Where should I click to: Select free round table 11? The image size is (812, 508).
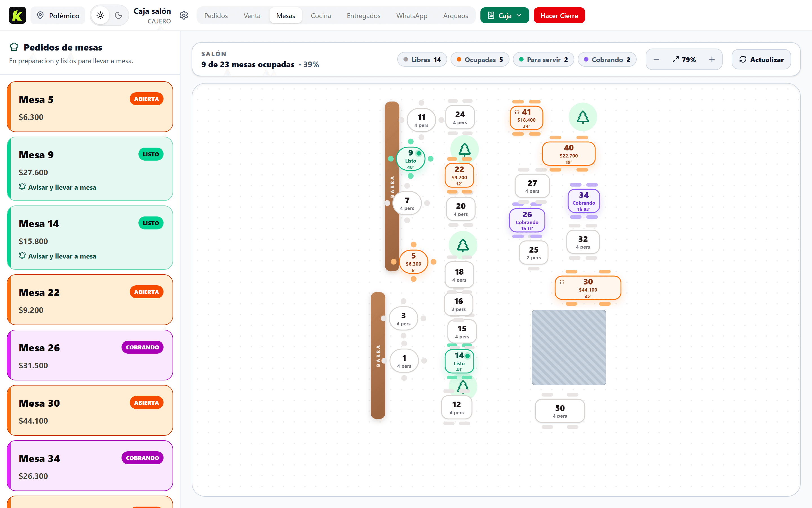point(421,120)
